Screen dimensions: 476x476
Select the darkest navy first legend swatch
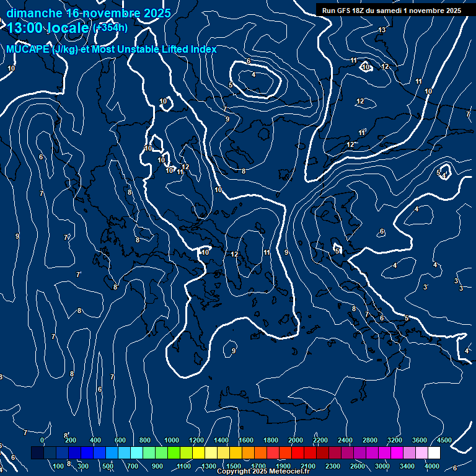(x=37, y=452)
